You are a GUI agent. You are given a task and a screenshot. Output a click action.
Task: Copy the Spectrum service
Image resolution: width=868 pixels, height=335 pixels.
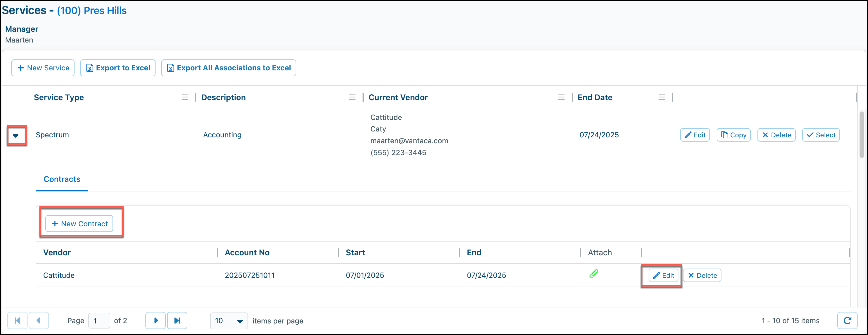point(734,135)
